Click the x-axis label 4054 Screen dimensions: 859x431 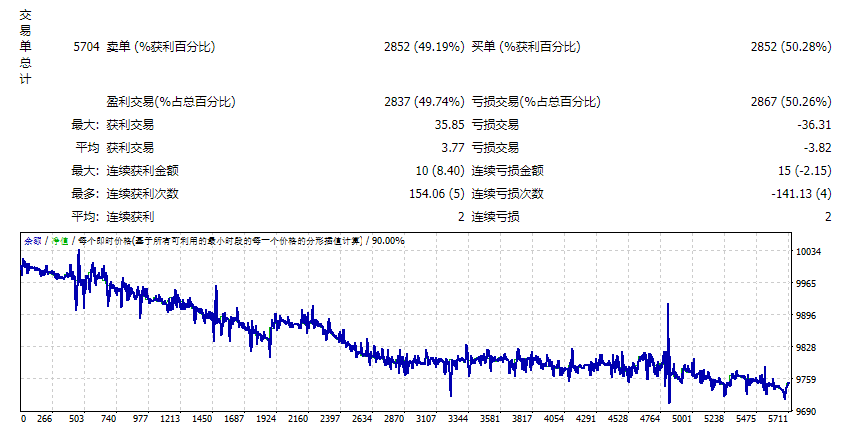[554, 418]
